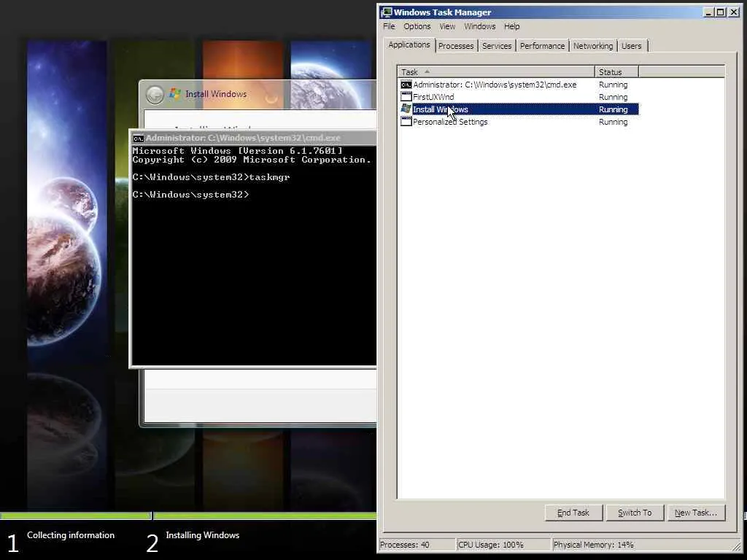747x560 pixels.
Task: Sort the list by the Status column header
Action: [x=616, y=72]
